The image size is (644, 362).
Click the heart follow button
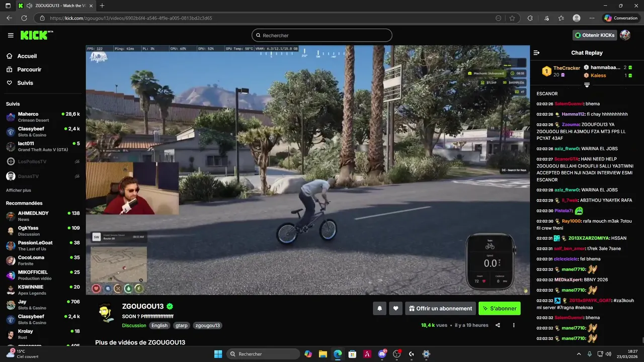[x=396, y=308]
